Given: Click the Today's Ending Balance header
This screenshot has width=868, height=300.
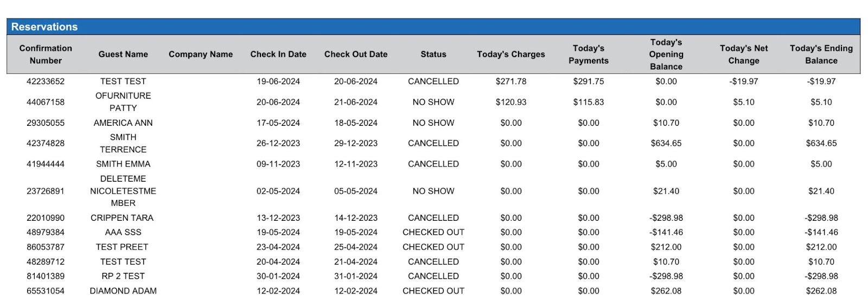Looking at the screenshot, I should (821, 54).
